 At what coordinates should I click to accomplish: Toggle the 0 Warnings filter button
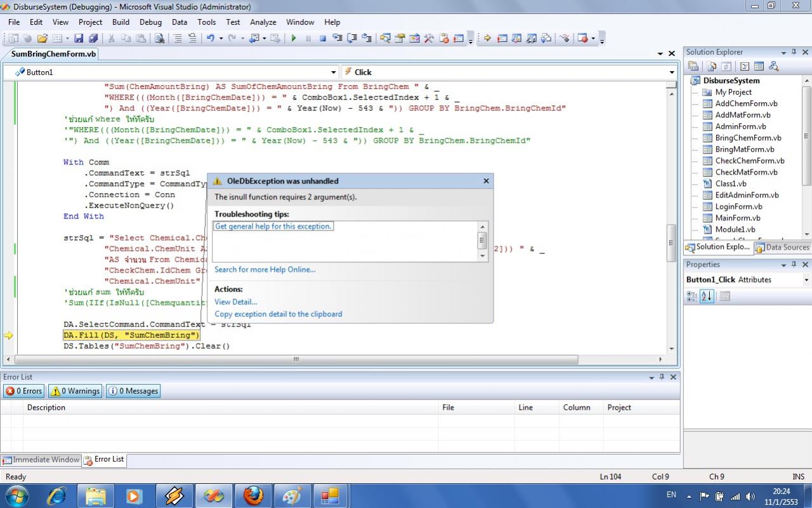pyautogui.click(x=75, y=391)
